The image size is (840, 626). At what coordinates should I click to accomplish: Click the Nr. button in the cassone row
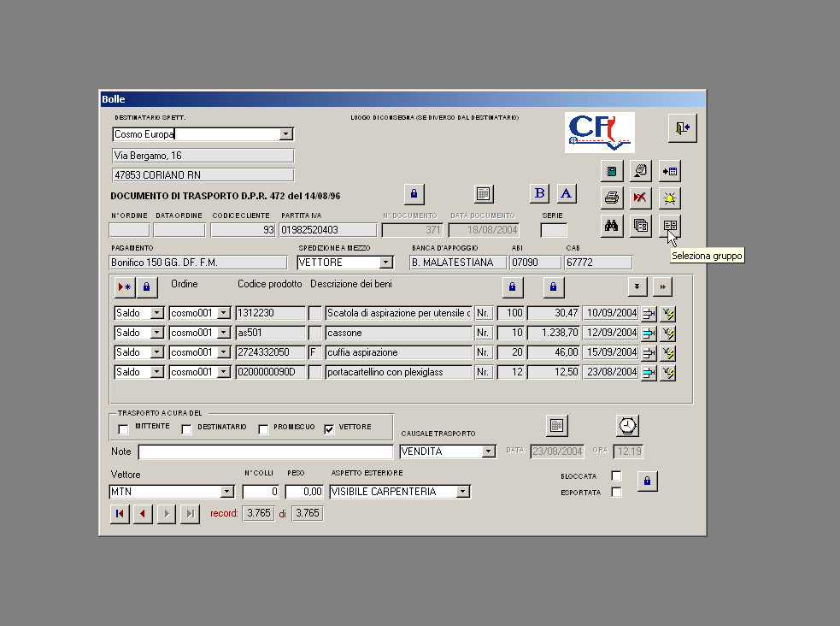483,333
